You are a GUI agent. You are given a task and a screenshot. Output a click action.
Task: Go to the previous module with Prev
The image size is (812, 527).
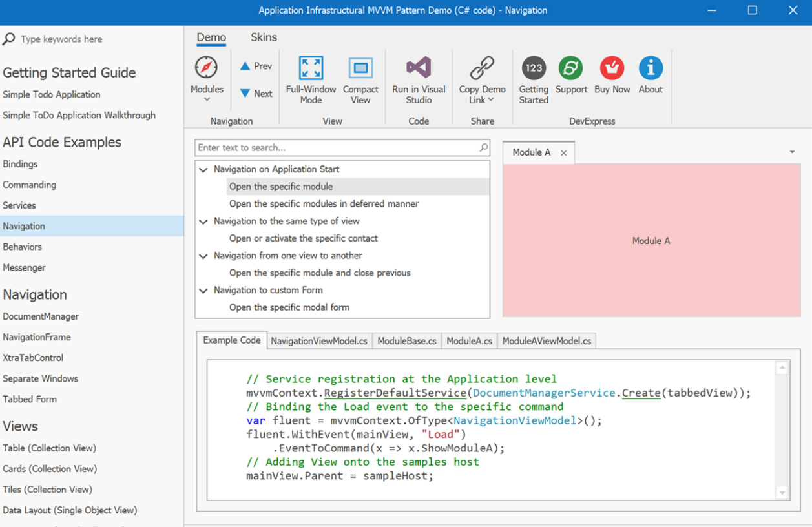click(256, 66)
